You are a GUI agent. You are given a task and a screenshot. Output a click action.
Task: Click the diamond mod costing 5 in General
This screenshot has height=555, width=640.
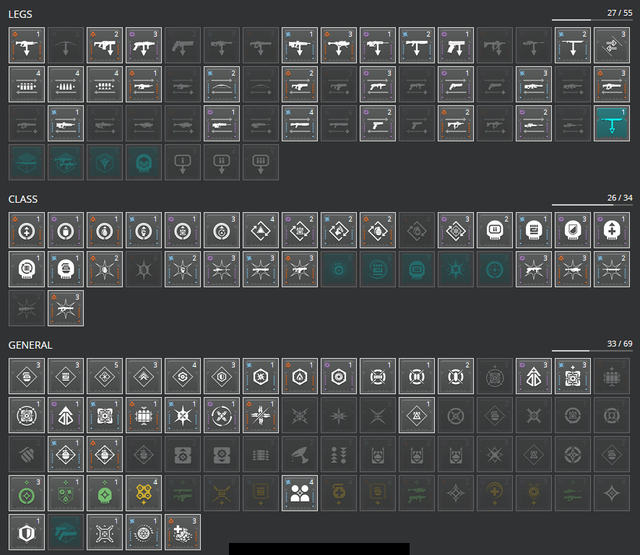105,376
